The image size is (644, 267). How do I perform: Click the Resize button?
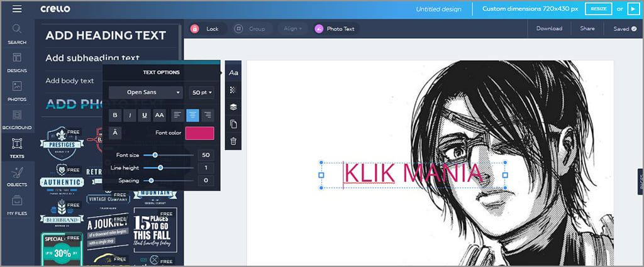(598, 9)
